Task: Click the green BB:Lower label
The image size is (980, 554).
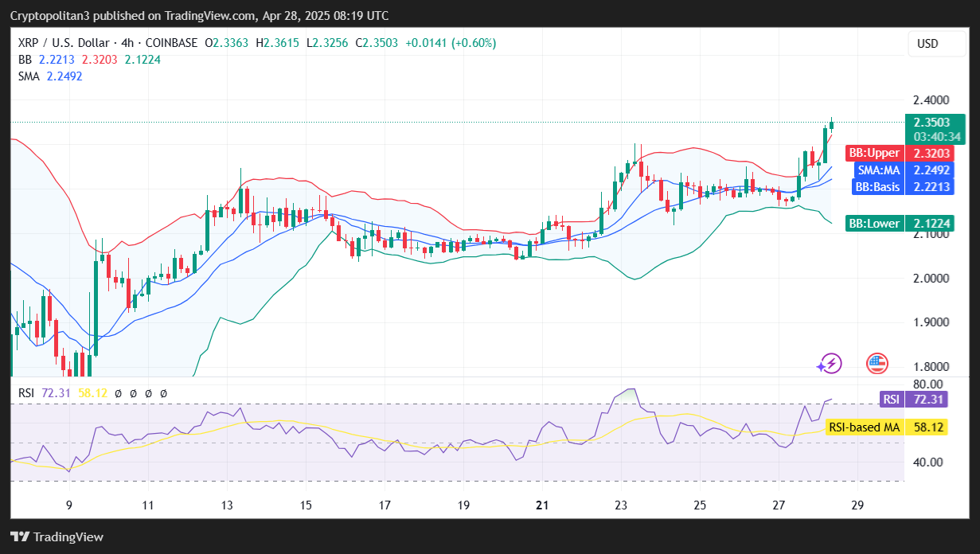Action: tap(873, 224)
